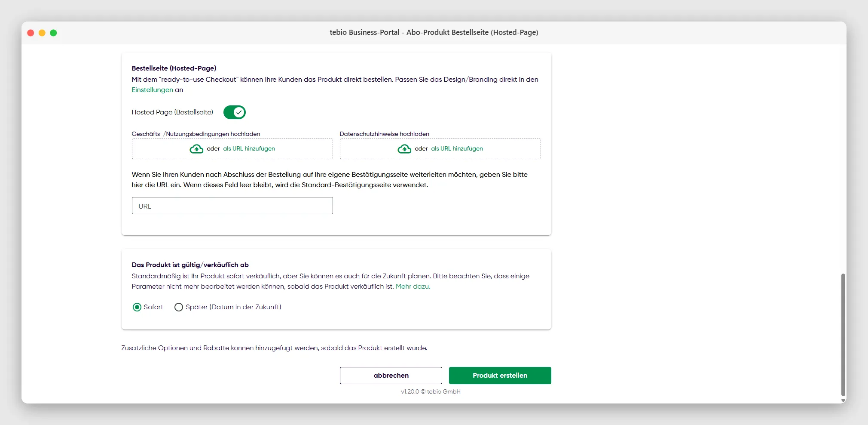The width and height of the screenshot is (868, 425).
Task: Open the Einstellungen link
Action: 153,90
